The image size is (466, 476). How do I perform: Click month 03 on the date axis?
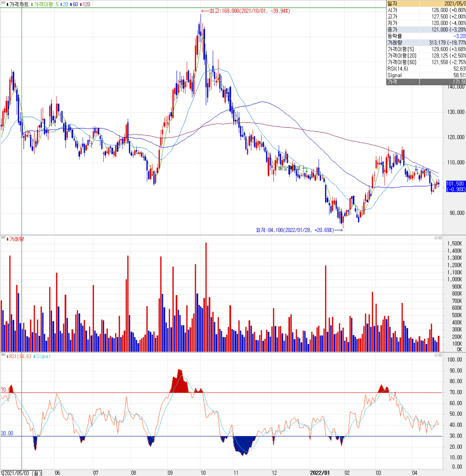pyautogui.click(x=378, y=473)
